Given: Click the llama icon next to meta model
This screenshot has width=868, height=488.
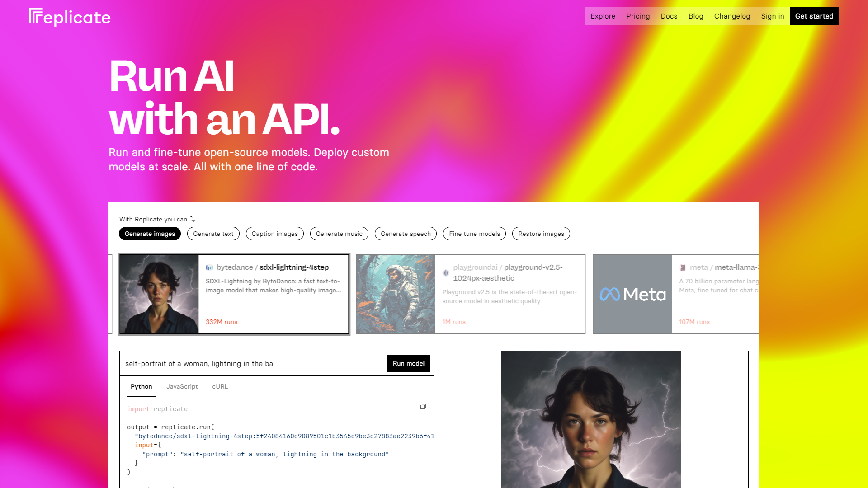Looking at the screenshot, I should (683, 267).
